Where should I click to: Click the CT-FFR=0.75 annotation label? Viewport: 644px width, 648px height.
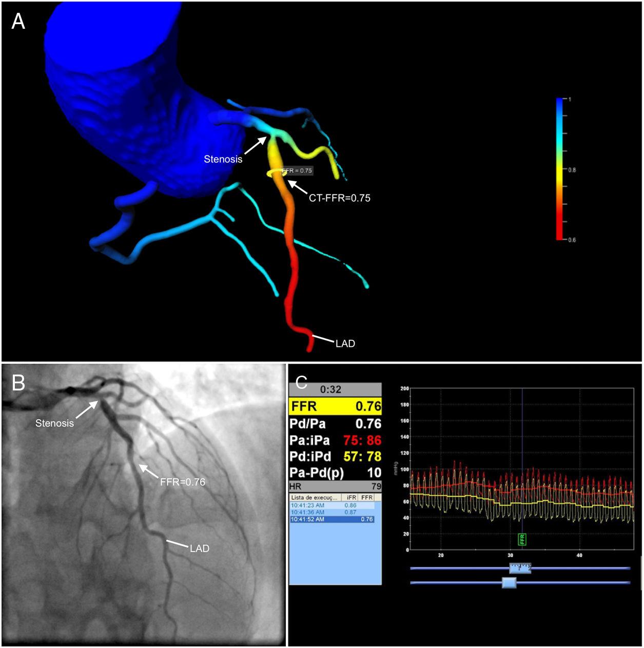click(340, 198)
